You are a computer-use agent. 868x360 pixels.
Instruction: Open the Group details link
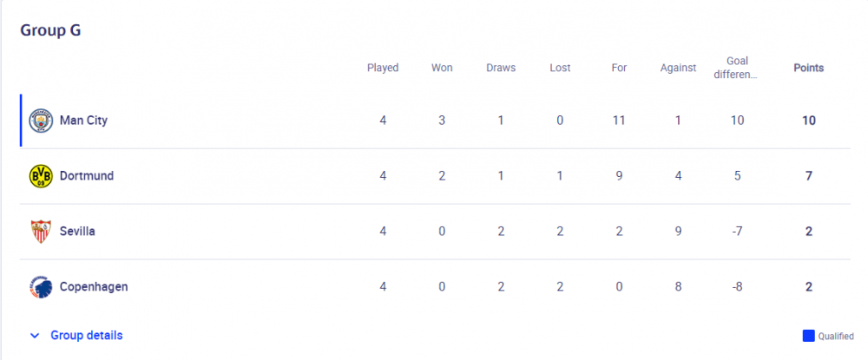(x=86, y=335)
